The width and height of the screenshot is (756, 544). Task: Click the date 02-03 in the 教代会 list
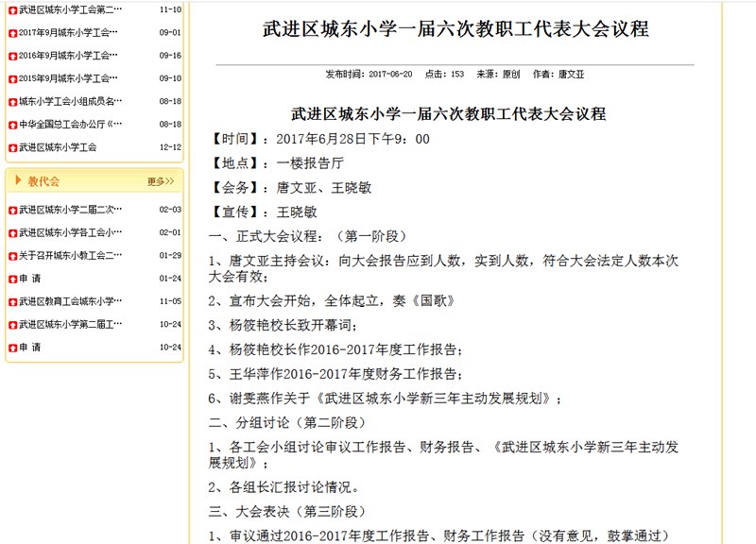coord(170,210)
